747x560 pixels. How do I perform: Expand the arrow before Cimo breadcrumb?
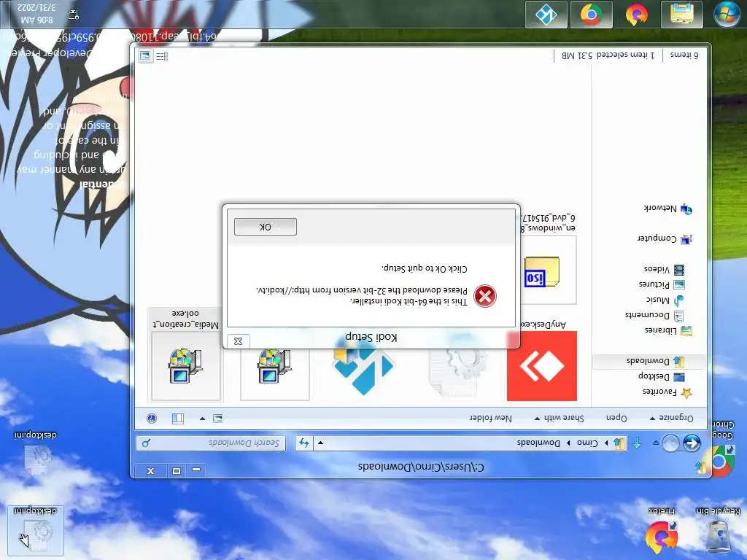606,443
